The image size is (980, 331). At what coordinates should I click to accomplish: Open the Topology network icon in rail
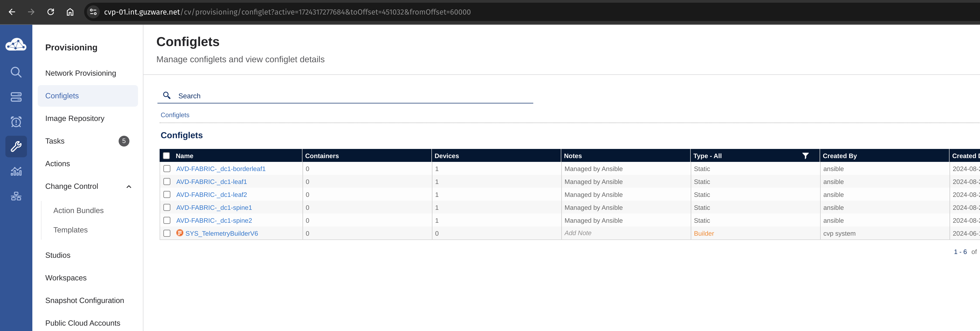pos(16,196)
